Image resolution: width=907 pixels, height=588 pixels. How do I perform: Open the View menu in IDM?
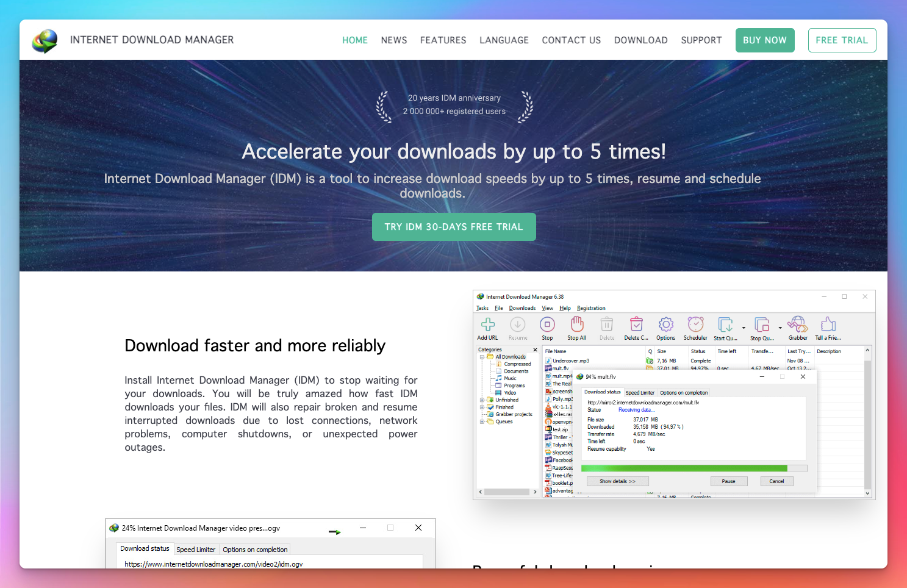pyautogui.click(x=548, y=308)
